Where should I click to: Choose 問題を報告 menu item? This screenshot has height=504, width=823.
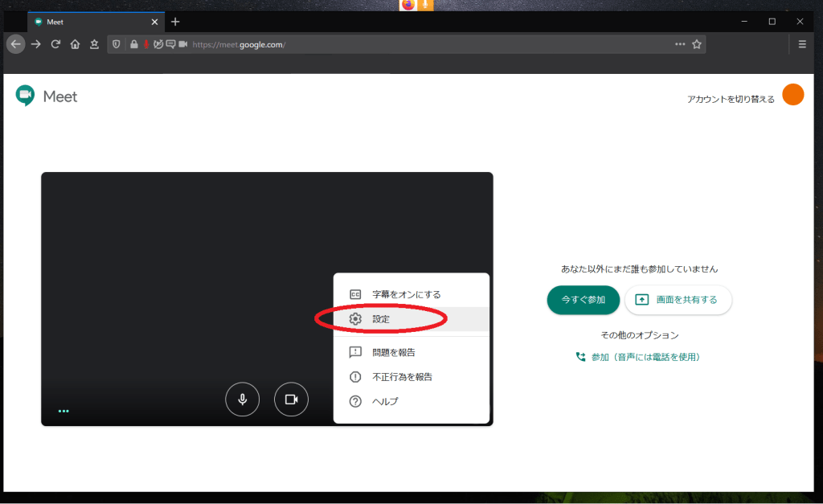click(x=411, y=352)
